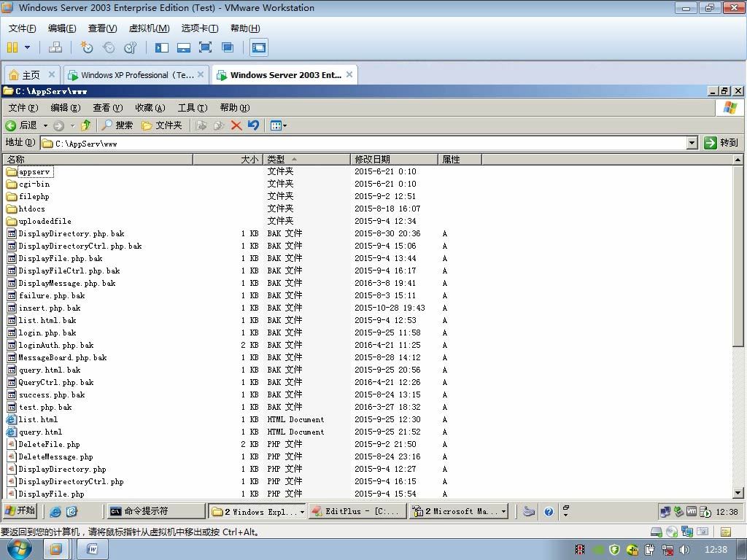Image resolution: width=747 pixels, height=560 pixels.
Task: Click the file list scroll up arrow
Action: [738, 160]
